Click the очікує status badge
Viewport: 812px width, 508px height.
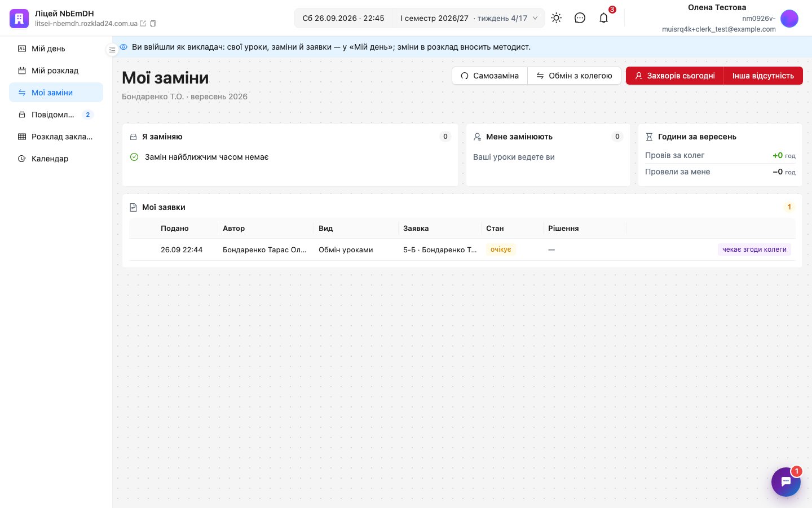501,249
